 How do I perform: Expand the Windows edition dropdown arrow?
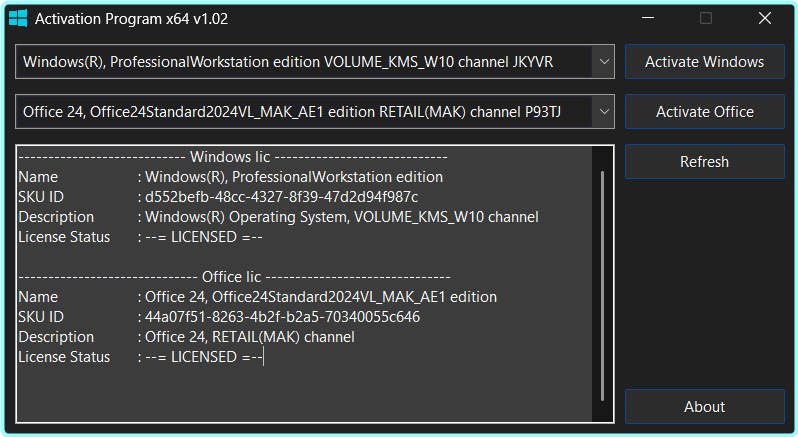[x=604, y=62]
